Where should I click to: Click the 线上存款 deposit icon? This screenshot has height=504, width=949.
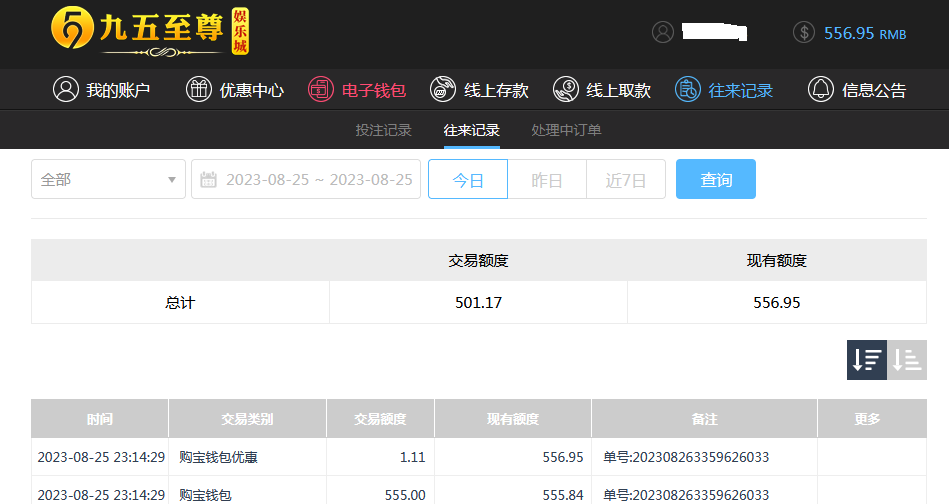coord(443,90)
